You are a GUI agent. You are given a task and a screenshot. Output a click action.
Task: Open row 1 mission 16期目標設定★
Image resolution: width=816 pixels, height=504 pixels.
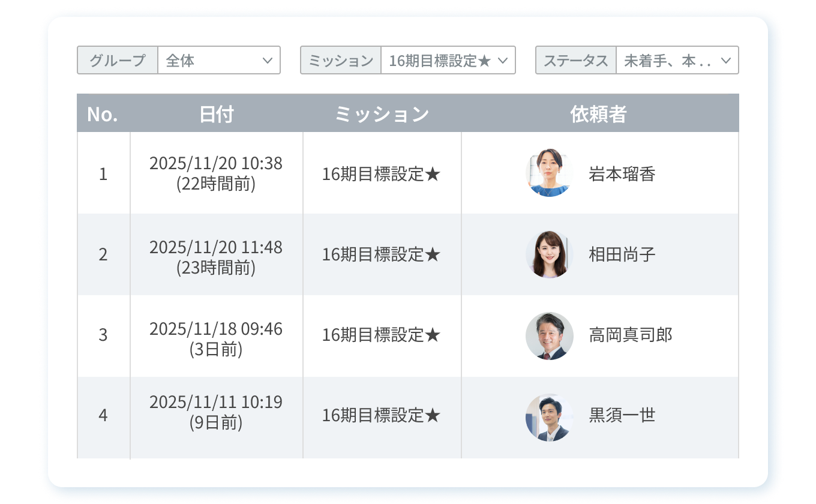pyautogui.click(x=382, y=175)
